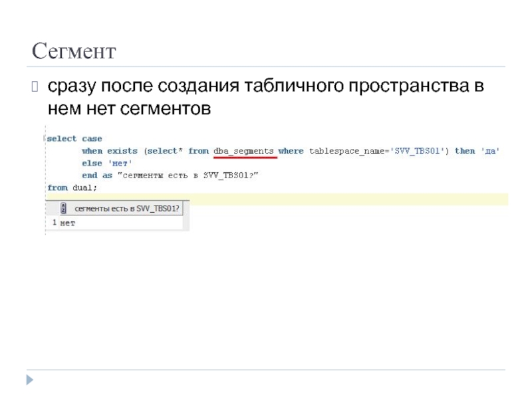Click the 'from dual;' code line
Screen dimensions: 532x399
[72, 188]
